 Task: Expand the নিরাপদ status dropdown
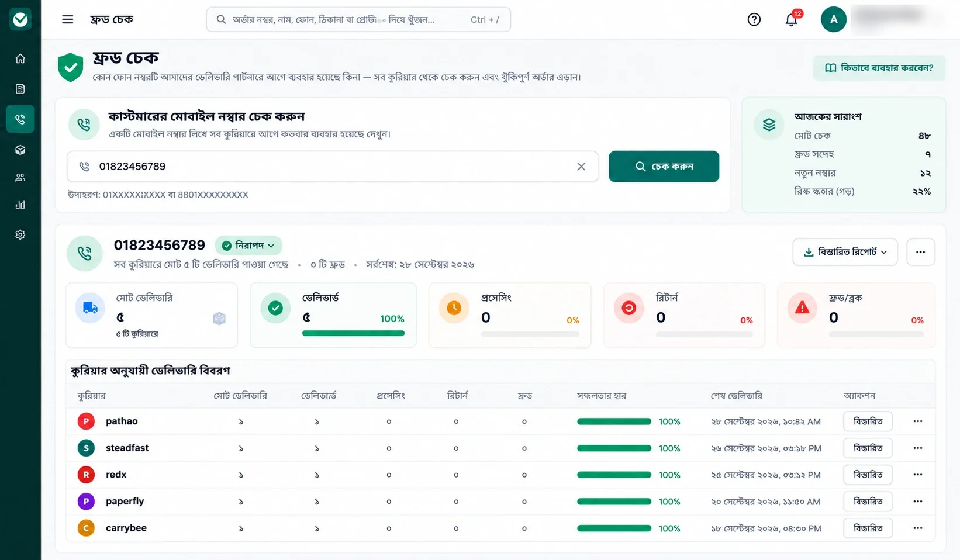pyautogui.click(x=248, y=246)
